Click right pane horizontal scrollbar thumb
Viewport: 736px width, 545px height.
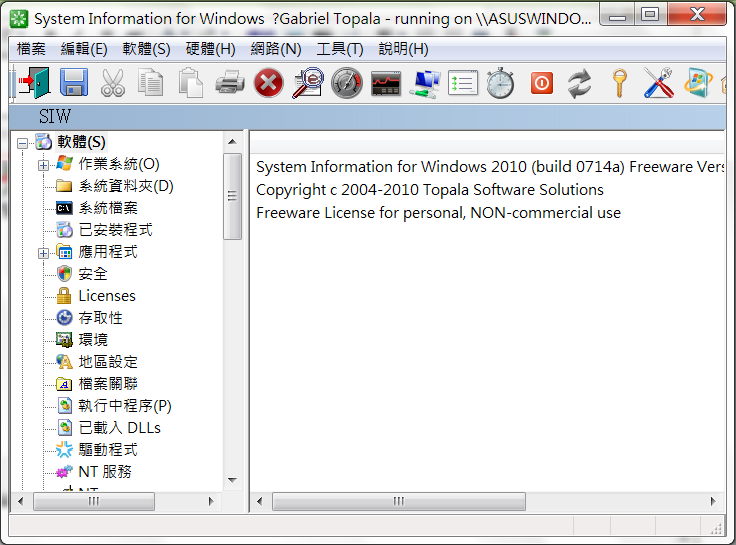click(x=399, y=501)
